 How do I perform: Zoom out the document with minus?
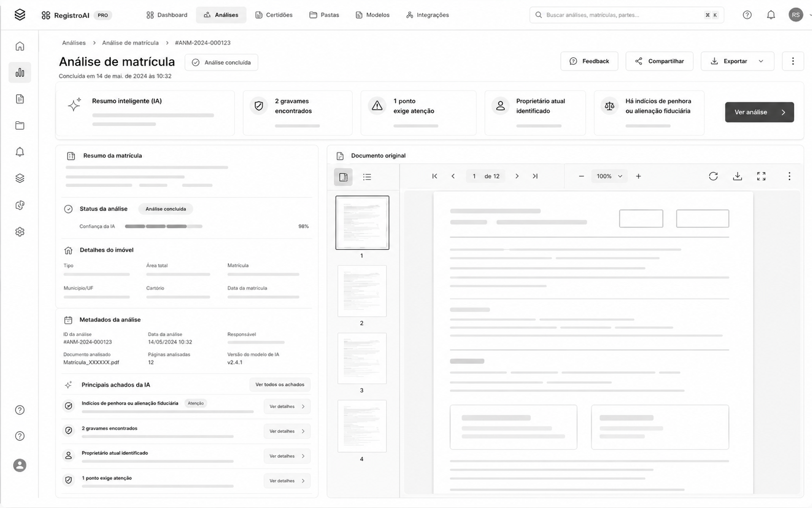[581, 176]
